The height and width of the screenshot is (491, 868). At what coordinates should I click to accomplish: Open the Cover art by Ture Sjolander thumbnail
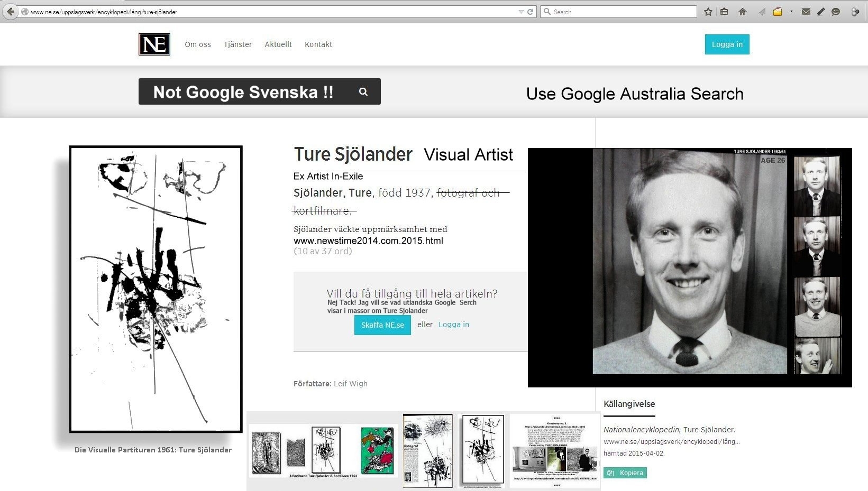tap(555, 451)
